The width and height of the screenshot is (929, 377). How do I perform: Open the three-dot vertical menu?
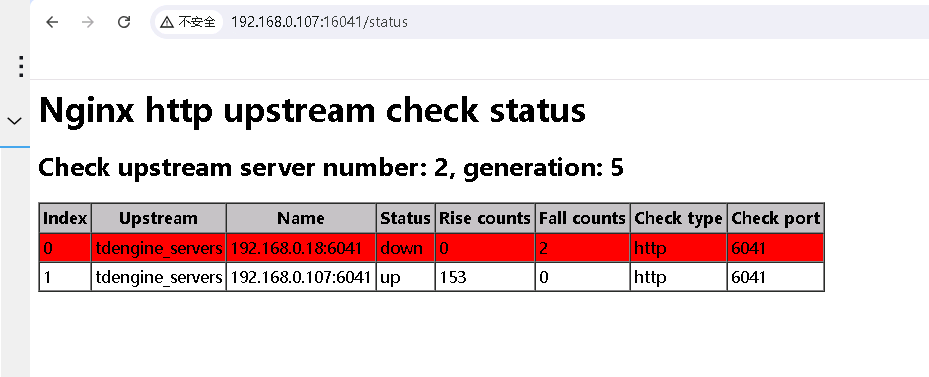tap(21, 66)
